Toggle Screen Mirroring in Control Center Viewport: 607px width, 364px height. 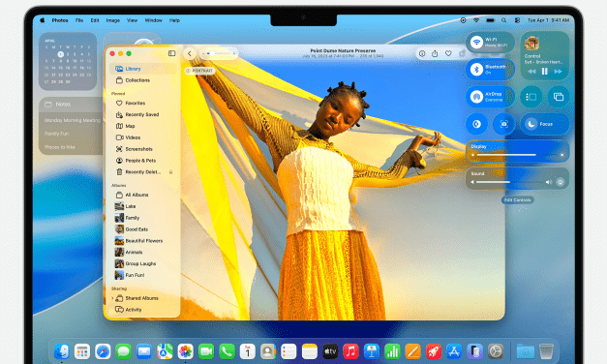pos(559,97)
